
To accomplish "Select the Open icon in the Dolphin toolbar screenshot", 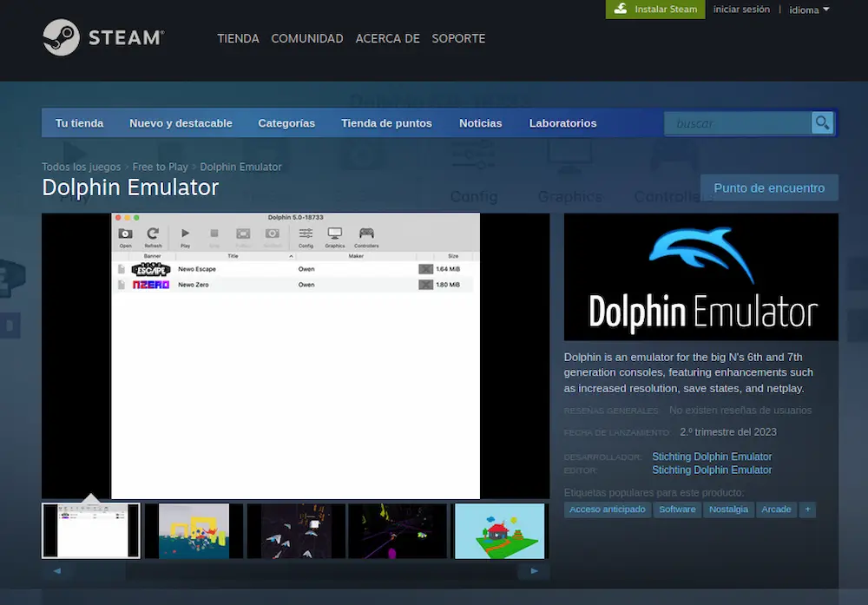I will (x=125, y=234).
